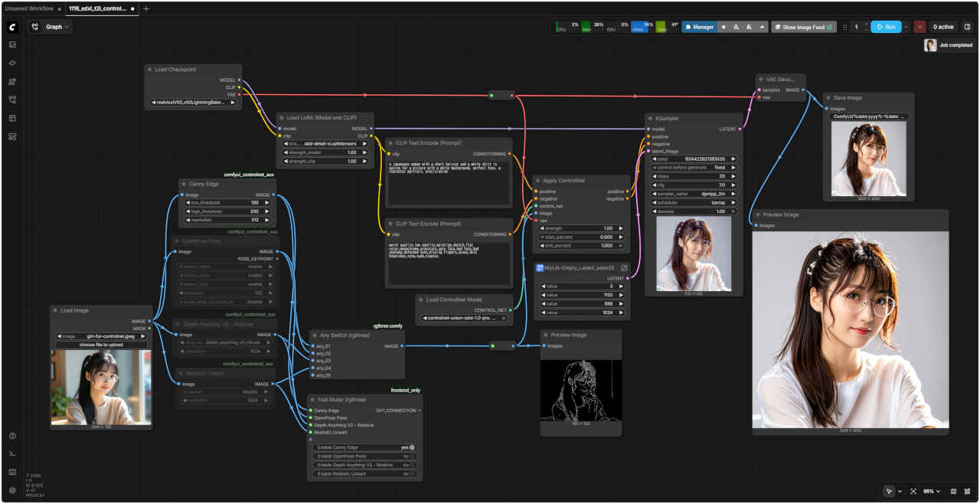Screen dimensions: 980x504
Task: Open settings gear in sidebar
Action: tap(12, 490)
